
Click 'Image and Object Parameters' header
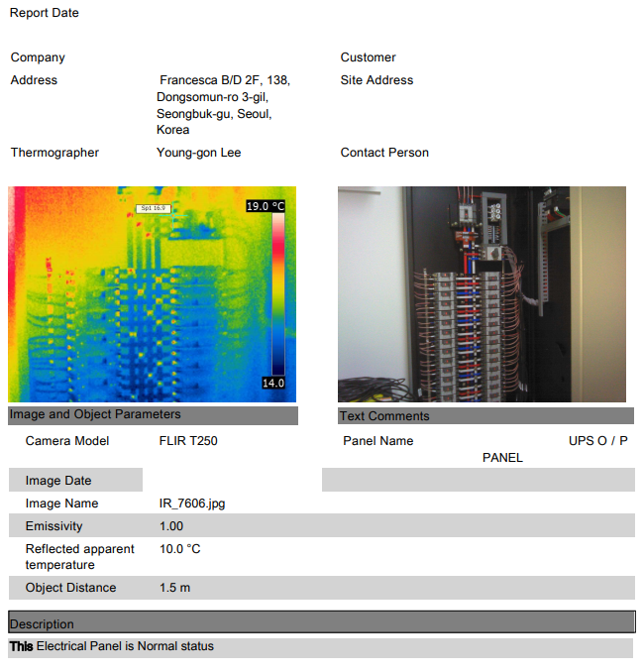(153, 415)
